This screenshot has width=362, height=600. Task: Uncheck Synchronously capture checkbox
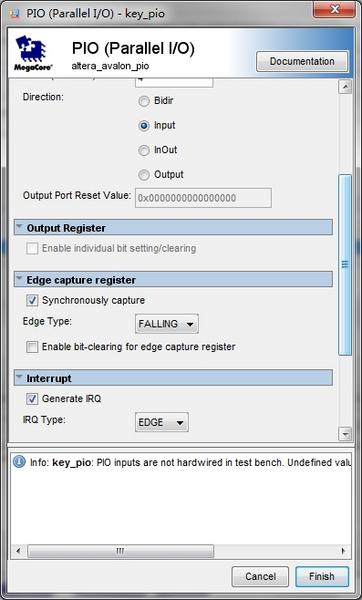(x=32, y=300)
